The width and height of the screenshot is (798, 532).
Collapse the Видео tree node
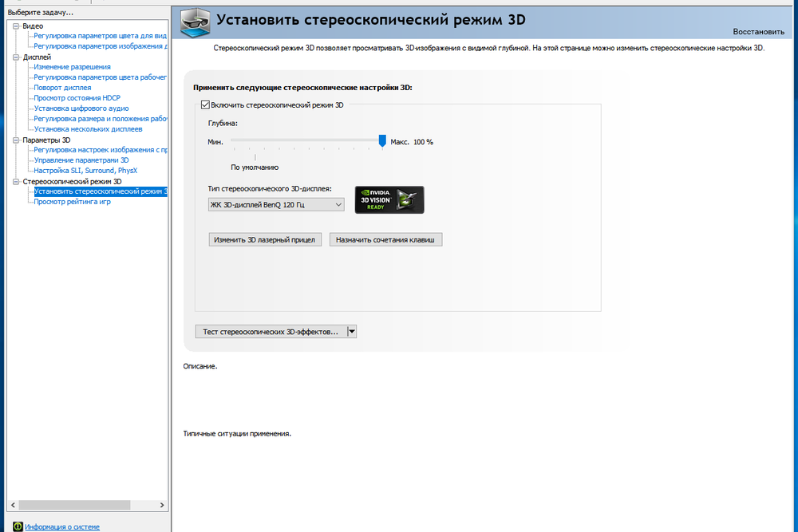tap(16, 26)
